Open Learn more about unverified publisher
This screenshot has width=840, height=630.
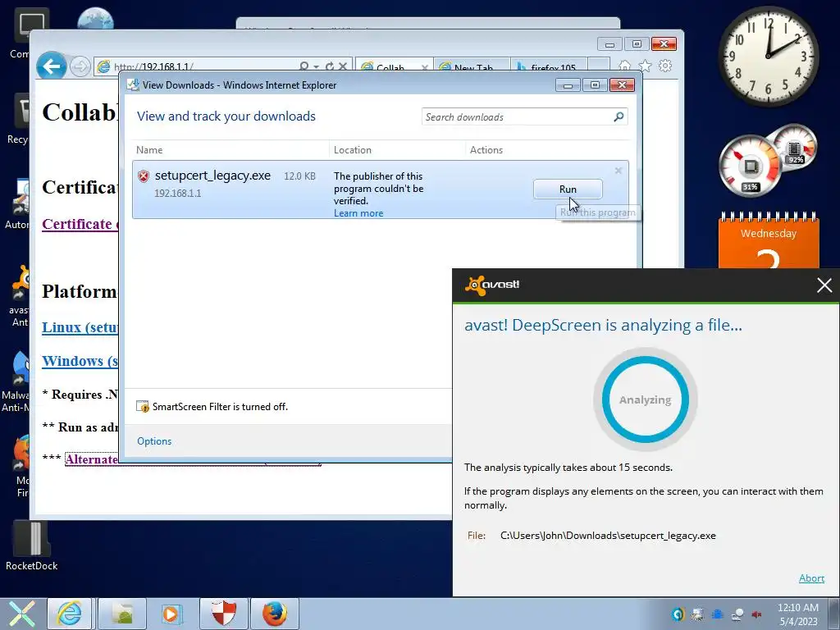click(358, 213)
